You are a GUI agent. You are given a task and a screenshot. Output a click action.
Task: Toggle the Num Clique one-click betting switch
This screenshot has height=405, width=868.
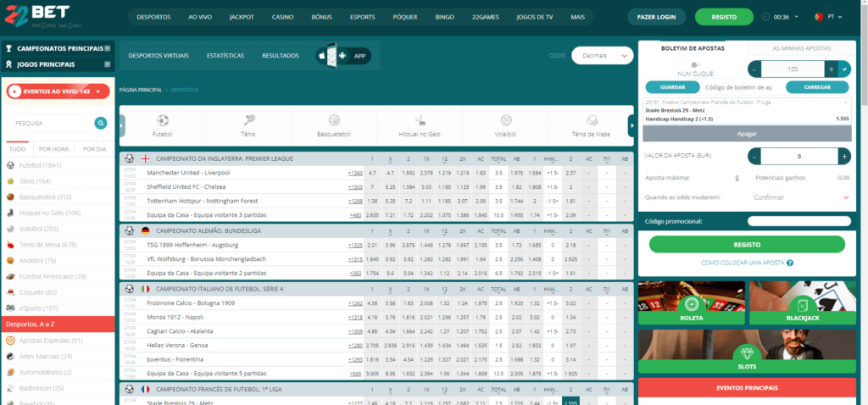[695, 64]
